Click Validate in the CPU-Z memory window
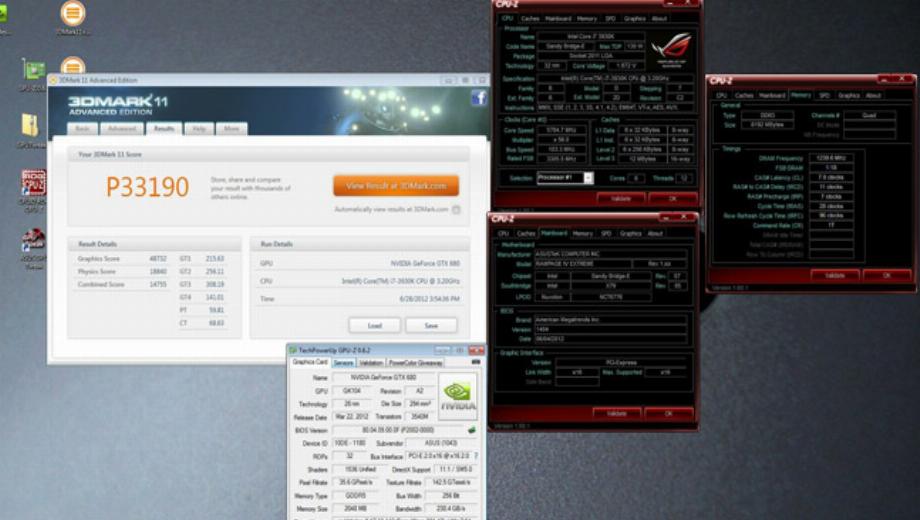The width and height of the screenshot is (920, 520). point(835,275)
